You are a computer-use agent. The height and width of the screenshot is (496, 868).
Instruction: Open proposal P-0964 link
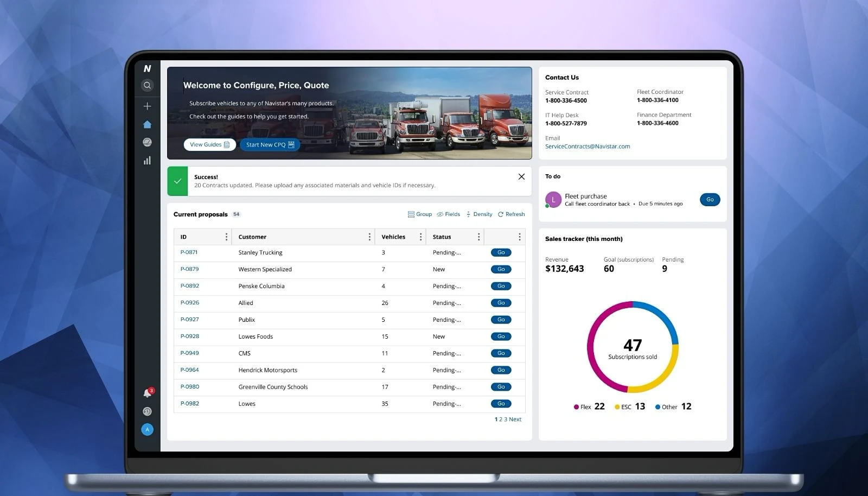pos(189,370)
